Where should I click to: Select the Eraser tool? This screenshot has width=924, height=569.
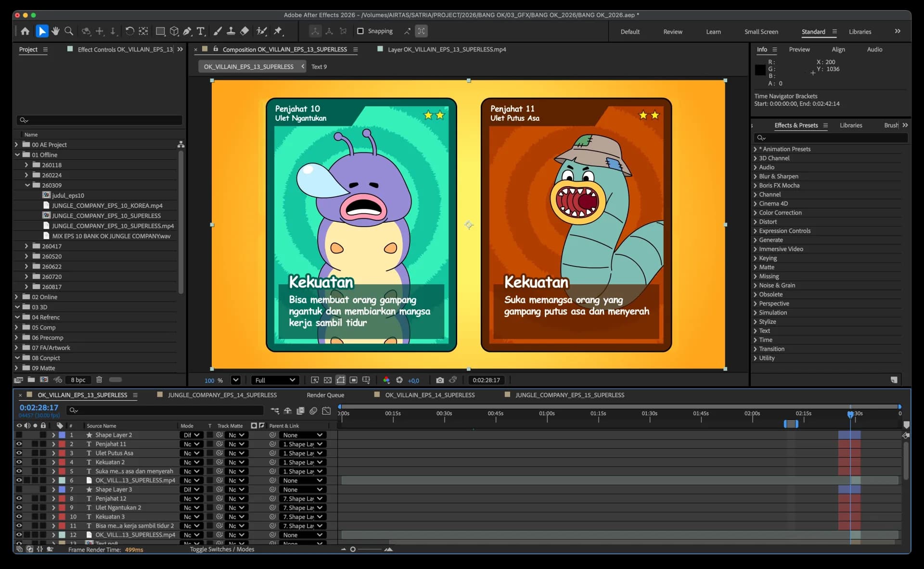[244, 31]
